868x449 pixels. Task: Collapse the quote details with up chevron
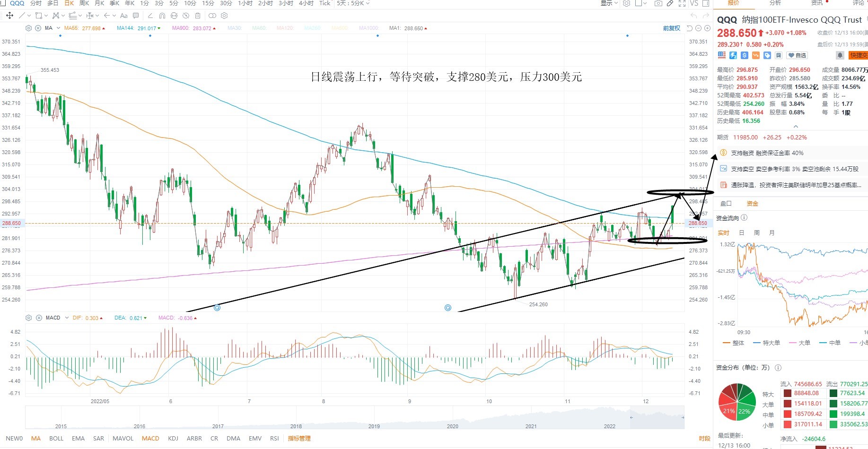796,127
